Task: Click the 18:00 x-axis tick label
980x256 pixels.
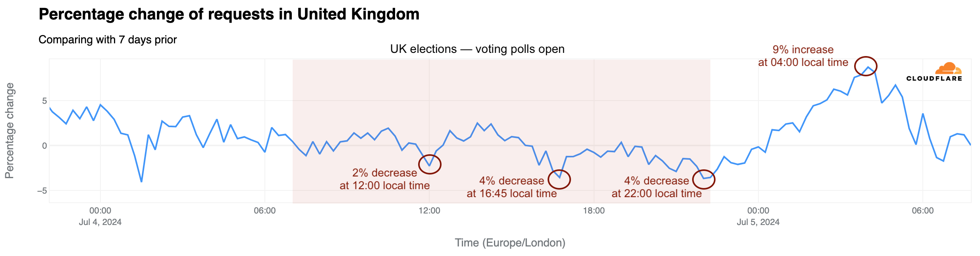Action: tap(594, 211)
